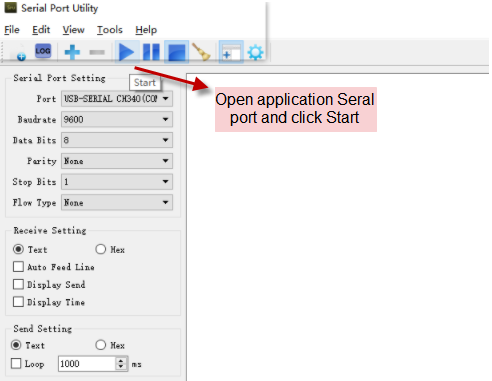
Task: Click the 'ms' unit label
Action: pyautogui.click(x=137, y=365)
